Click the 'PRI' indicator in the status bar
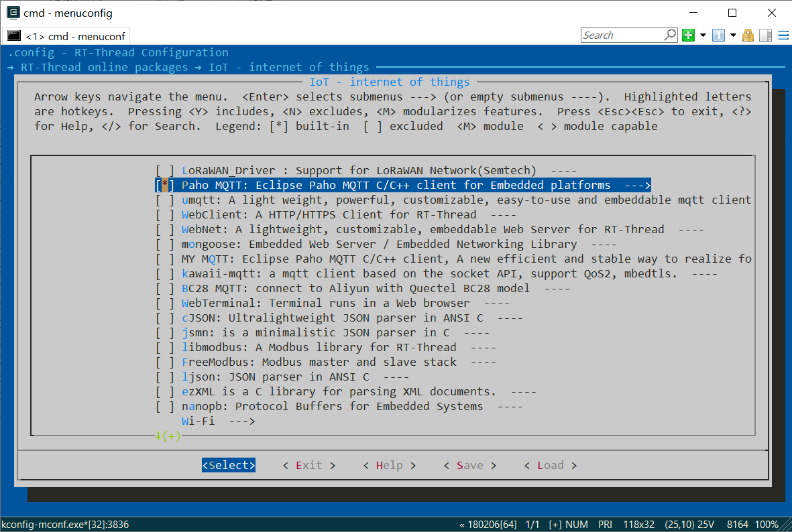 click(605, 525)
